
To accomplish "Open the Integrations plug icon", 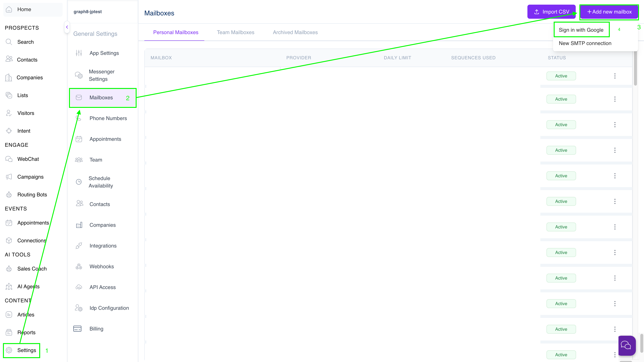I will [x=79, y=246].
